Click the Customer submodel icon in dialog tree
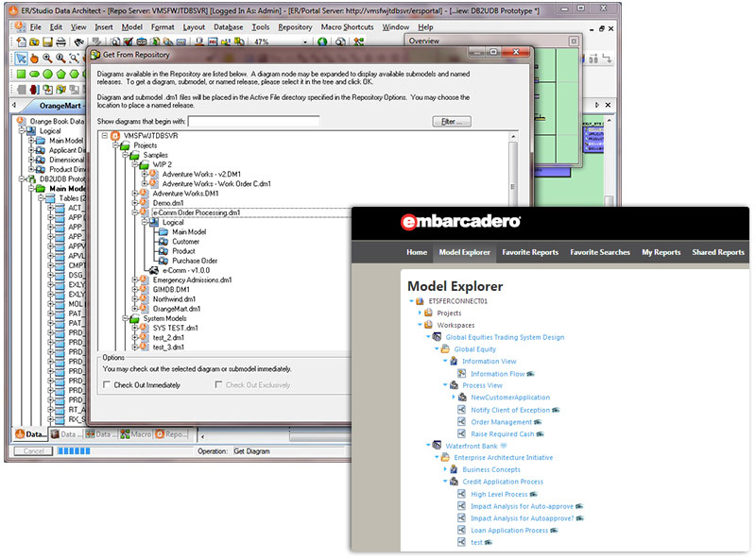The width and height of the screenshot is (756, 559). click(x=163, y=242)
